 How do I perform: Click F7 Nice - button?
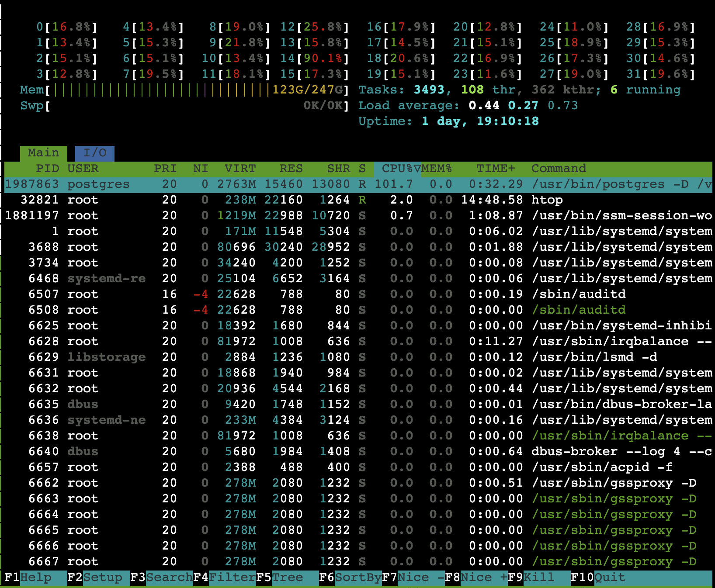[x=413, y=578]
